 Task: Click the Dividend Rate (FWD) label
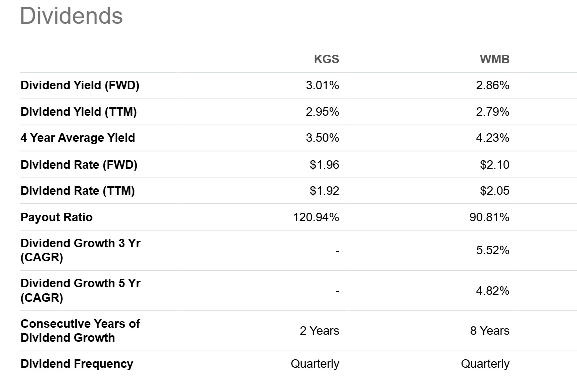click(x=79, y=165)
